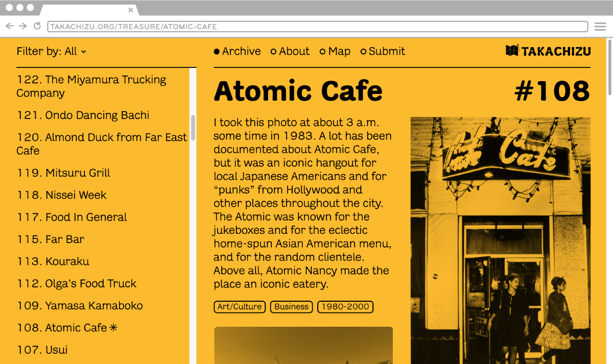Go to the About page
613x364 pixels.
click(290, 51)
